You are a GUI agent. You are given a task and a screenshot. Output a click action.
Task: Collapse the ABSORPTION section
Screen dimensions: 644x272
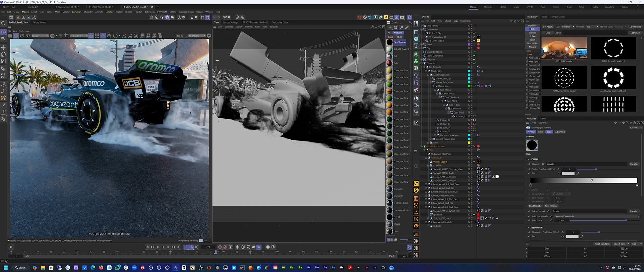529,228
